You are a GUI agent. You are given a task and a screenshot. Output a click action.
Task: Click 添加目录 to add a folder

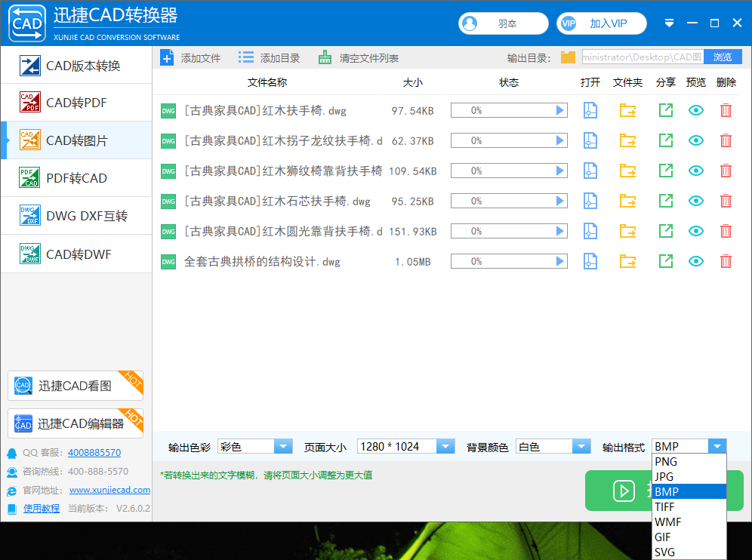pyautogui.click(x=269, y=59)
